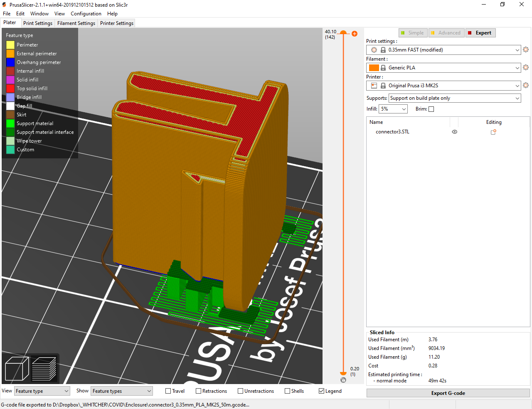Screen dimensions: 532x409
Task: Open print settings edit gear icon
Action: coord(526,49)
